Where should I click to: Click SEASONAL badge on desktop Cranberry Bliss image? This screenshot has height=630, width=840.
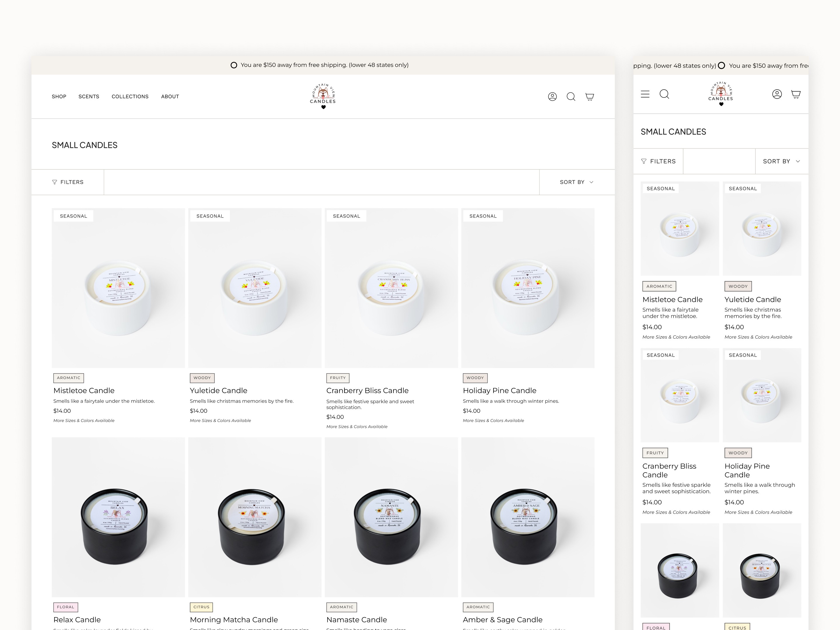coord(346,216)
